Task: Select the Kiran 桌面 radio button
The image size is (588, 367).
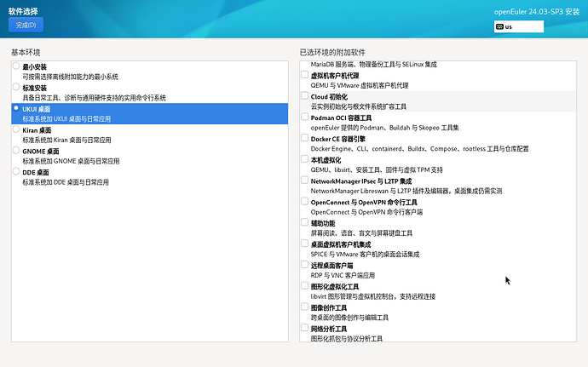Action: [16, 129]
